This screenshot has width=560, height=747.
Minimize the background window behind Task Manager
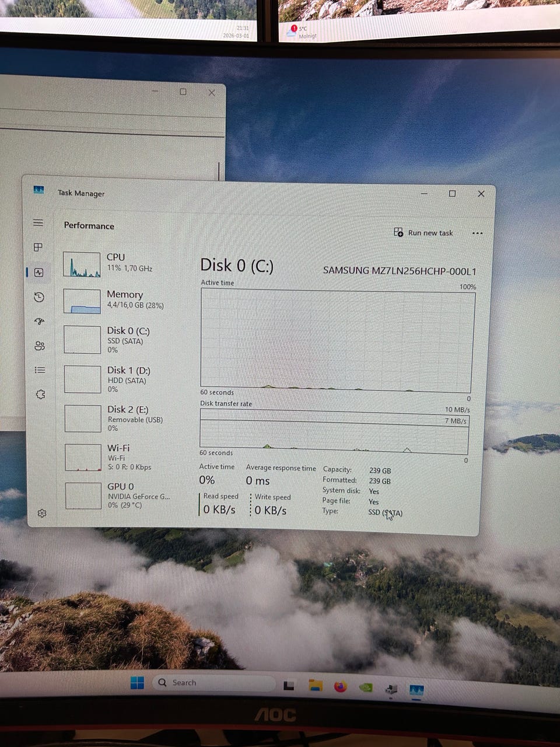point(155,91)
